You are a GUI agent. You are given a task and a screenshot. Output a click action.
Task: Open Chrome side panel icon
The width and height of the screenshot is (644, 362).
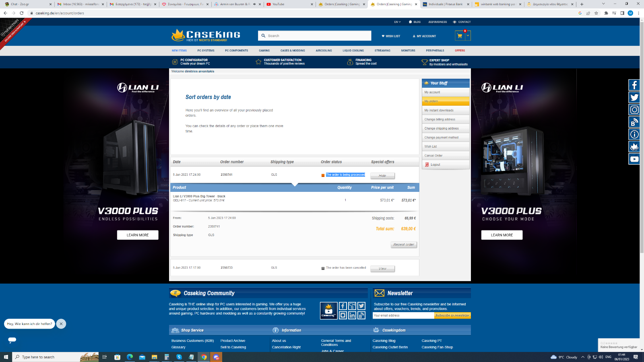coord(622,13)
